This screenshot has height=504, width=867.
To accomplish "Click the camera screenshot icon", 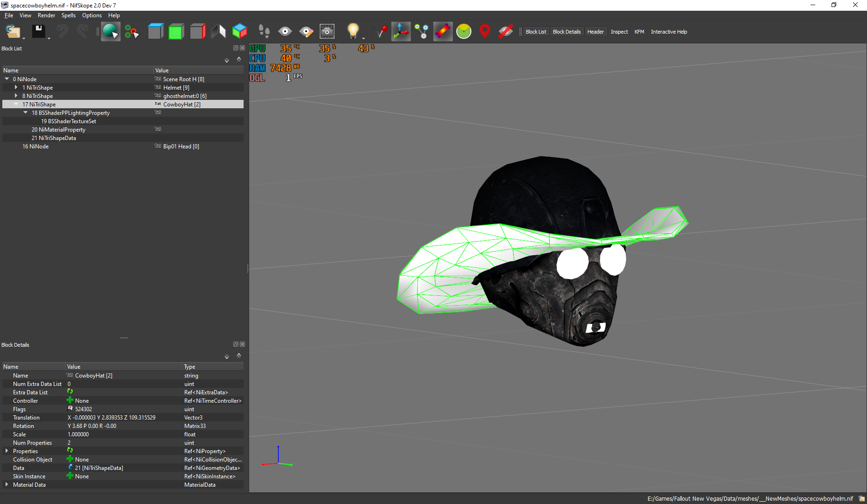I will 327,32.
